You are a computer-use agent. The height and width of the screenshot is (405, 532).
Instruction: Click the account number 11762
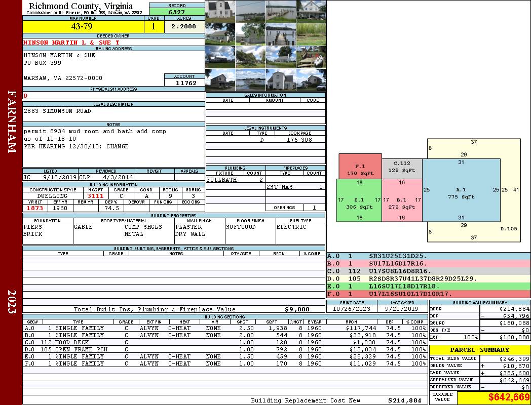(x=186, y=83)
